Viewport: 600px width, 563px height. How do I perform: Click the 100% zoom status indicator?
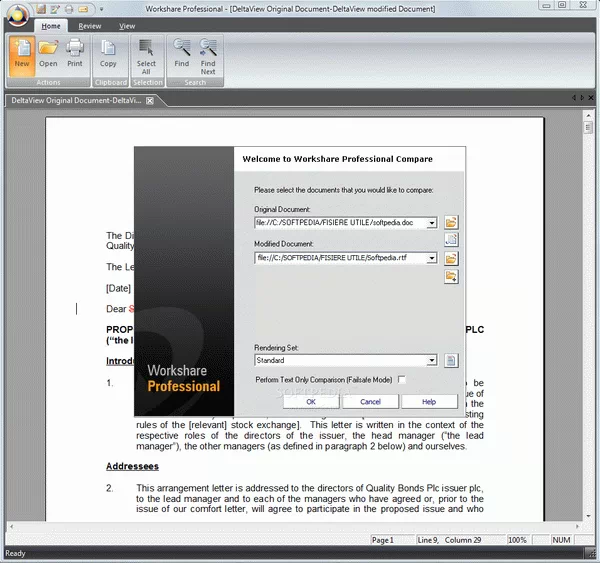pyautogui.click(x=517, y=540)
